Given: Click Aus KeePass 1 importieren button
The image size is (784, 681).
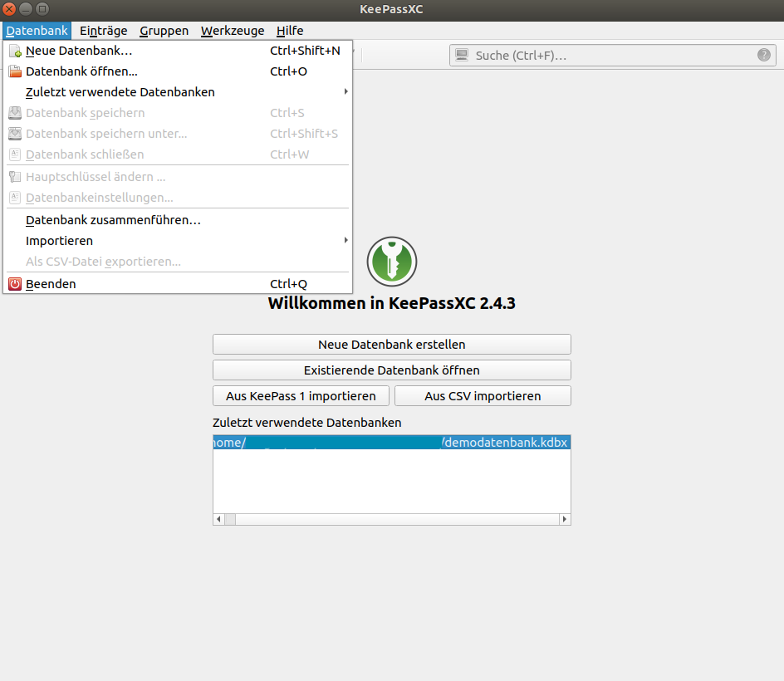Looking at the screenshot, I should [x=301, y=396].
